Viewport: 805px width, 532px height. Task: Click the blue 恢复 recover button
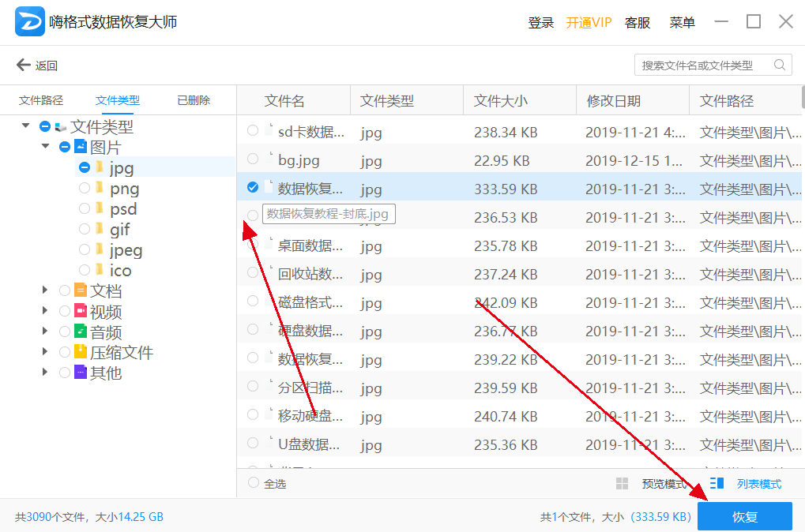point(745,516)
